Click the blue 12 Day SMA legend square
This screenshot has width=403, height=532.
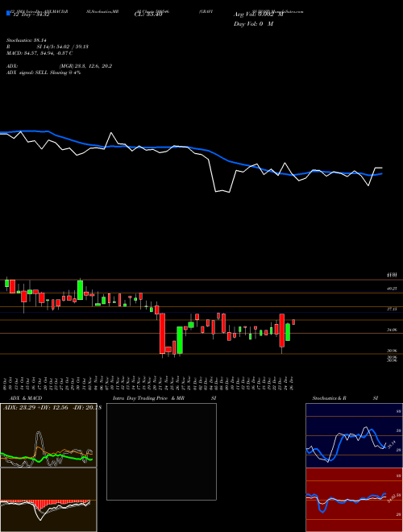click(x=8, y=14)
